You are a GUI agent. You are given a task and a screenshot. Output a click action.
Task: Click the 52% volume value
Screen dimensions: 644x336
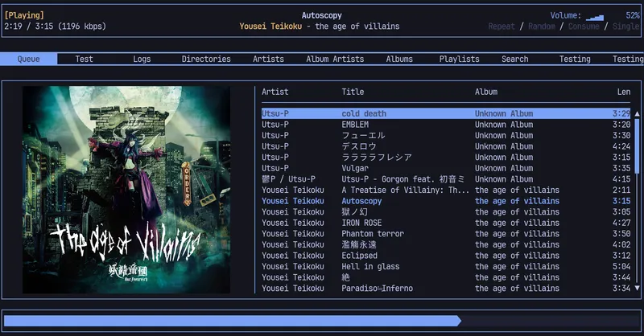click(633, 15)
